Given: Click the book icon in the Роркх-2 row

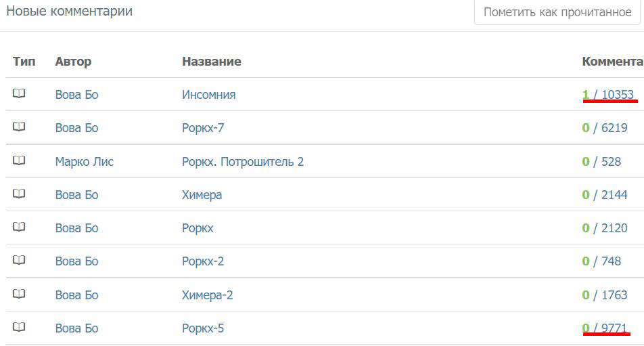Looking at the screenshot, I should point(19,261).
